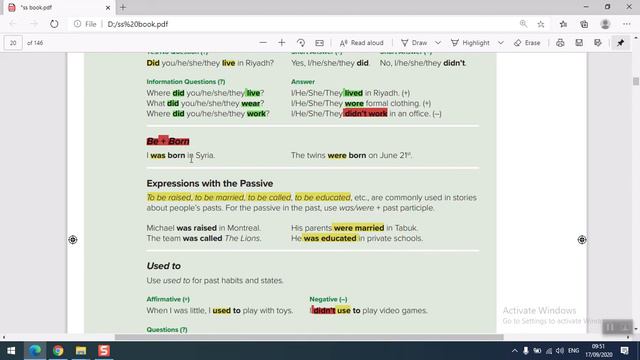The width and height of the screenshot is (640, 360).
Task: Start Read aloud
Action: tap(362, 43)
